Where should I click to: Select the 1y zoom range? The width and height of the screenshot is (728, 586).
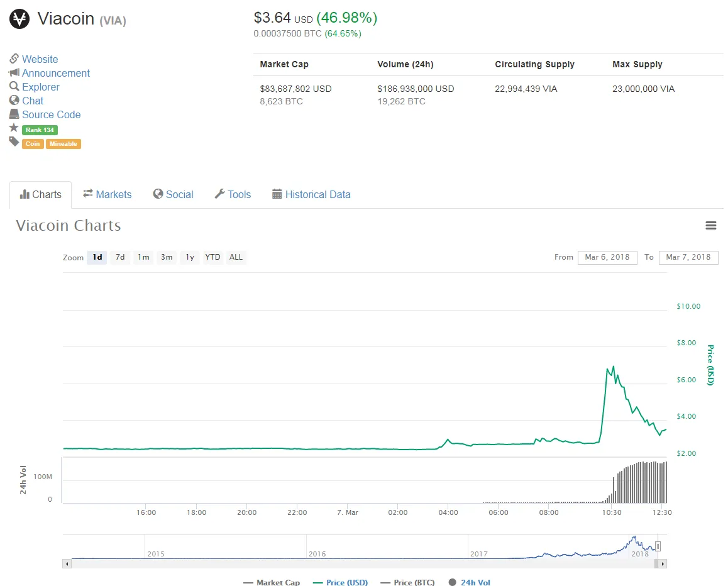(x=190, y=257)
